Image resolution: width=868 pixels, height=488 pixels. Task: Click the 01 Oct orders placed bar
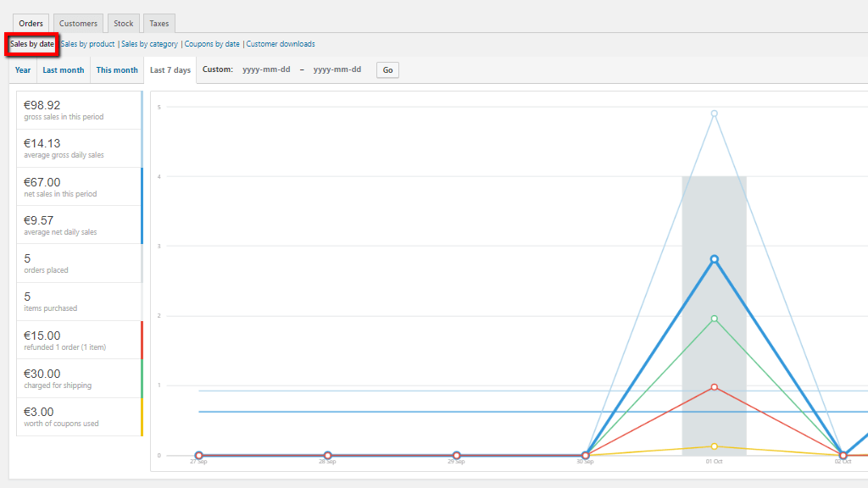point(715,381)
